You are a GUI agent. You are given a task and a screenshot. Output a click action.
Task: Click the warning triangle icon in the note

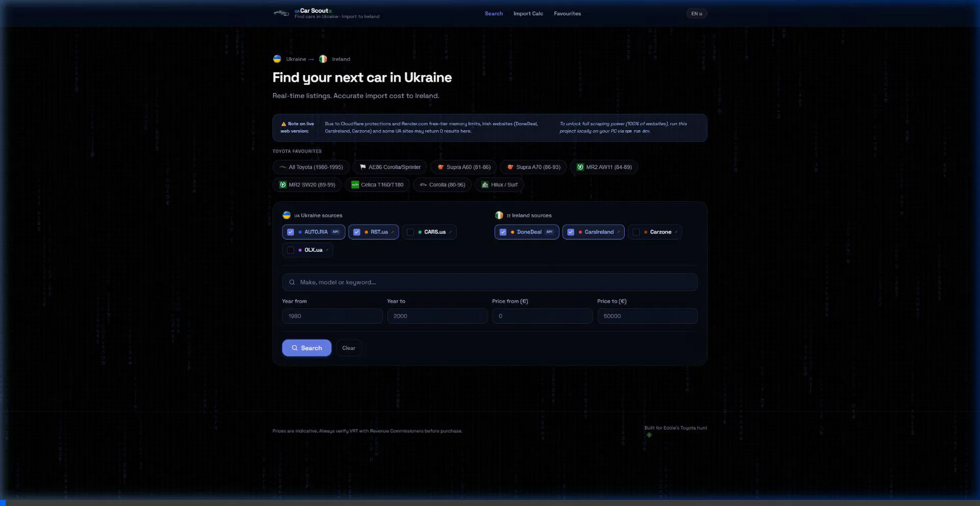point(284,124)
